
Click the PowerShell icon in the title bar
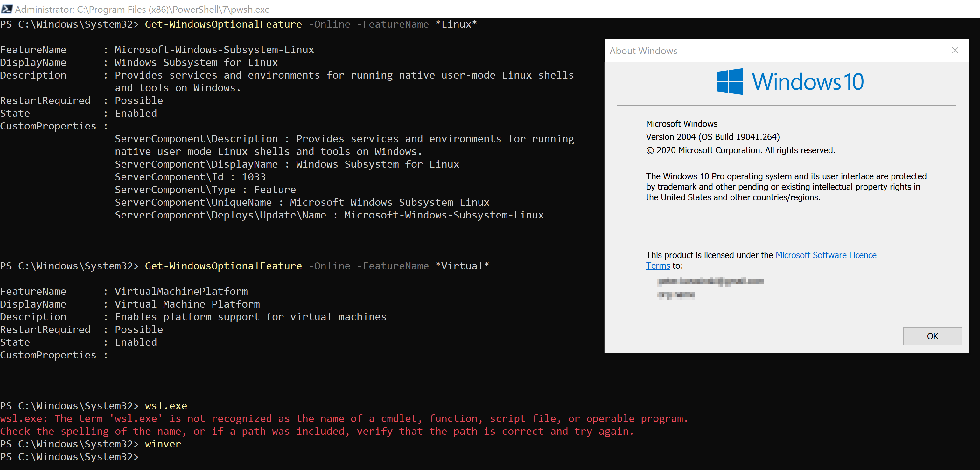7,9
